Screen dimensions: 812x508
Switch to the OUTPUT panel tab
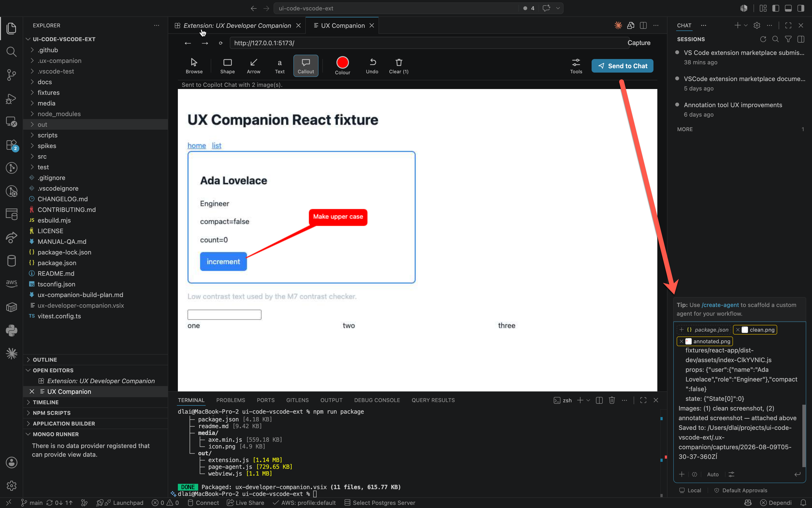tap(331, 400)
